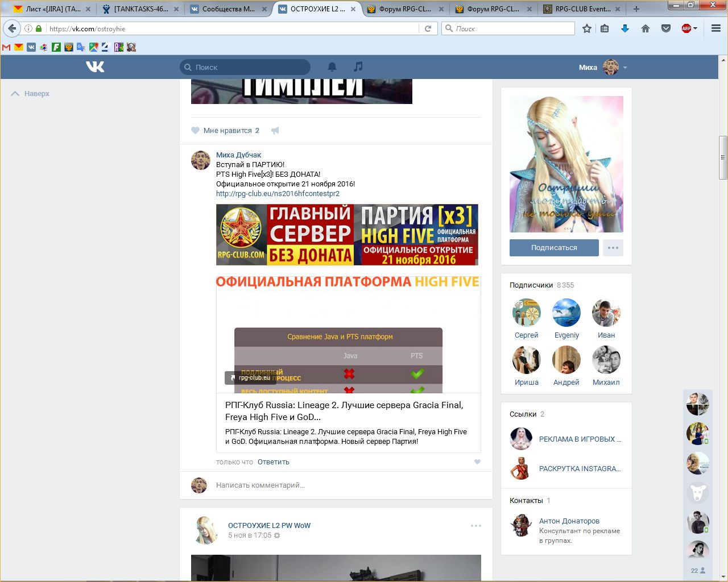Focus the VK Поиск search field

coord(245,67)
